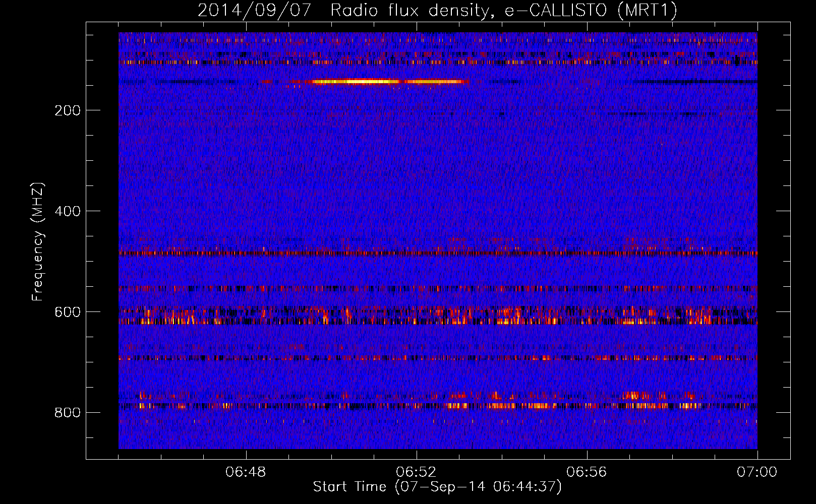The image size is (816, 504).
Task: Select the 600 frequency tick label
Action: point(68,312)
